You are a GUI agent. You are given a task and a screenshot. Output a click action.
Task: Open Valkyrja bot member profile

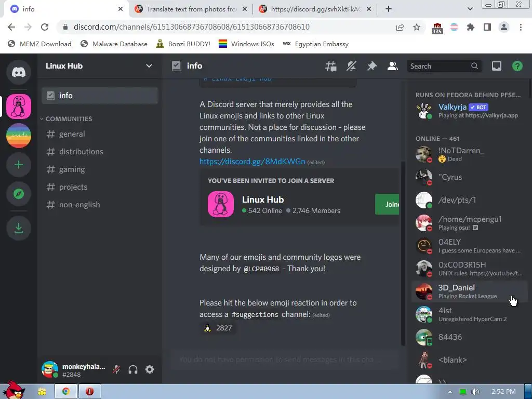pyautogui.click(x=469, y=111)
